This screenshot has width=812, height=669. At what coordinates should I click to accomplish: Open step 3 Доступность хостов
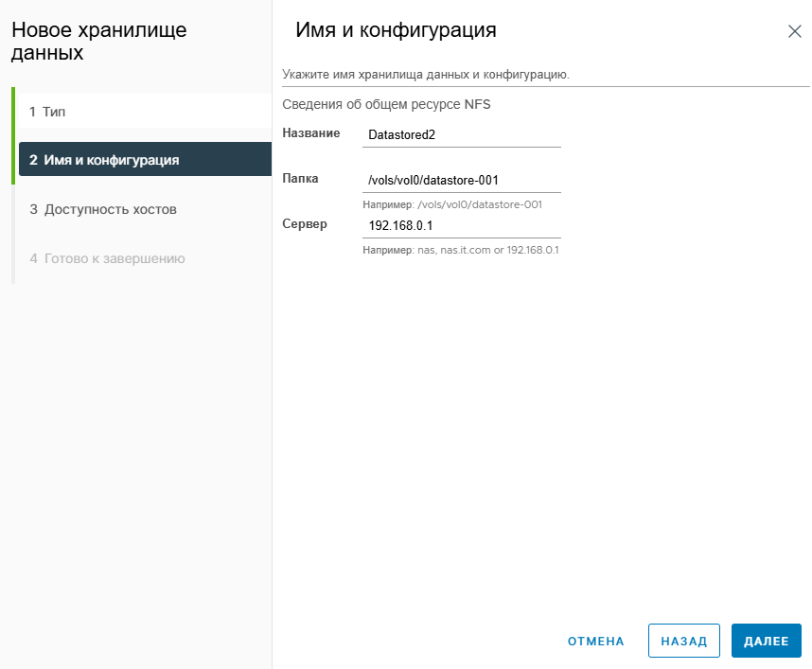pos(145,209)
